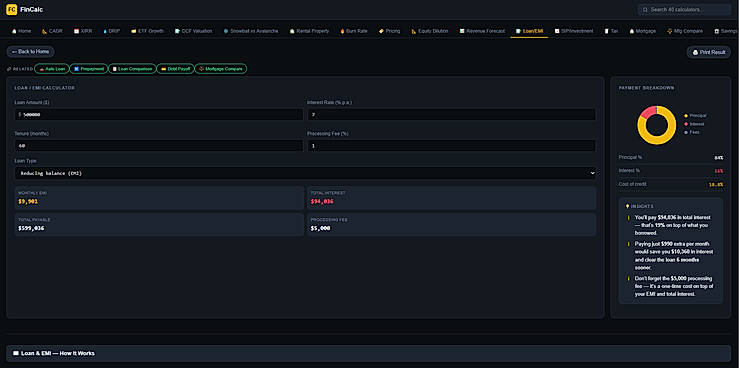Go to Equity Dilution tab
Viewport: 739px width, 368px height.
[x=429, y=31]
